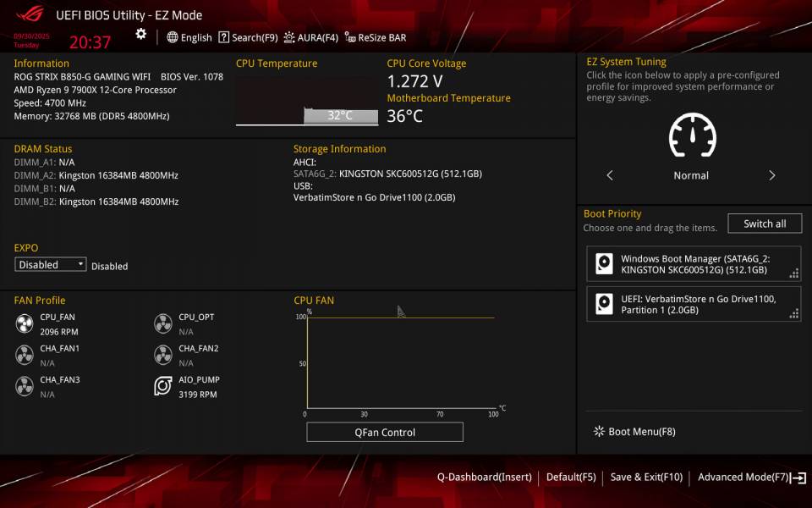Open QFan Control

385,432
